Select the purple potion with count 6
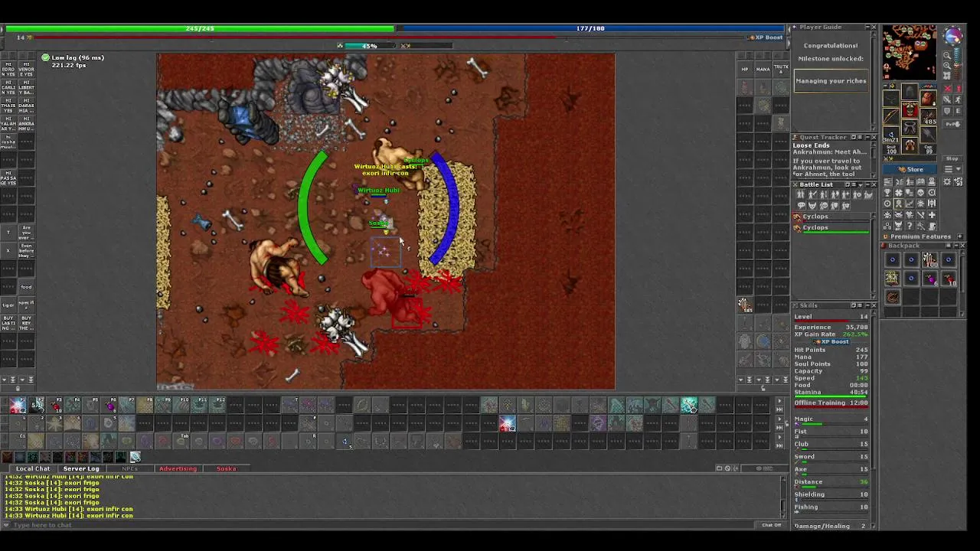Viewport: 980px width, 551px height. 929,278
